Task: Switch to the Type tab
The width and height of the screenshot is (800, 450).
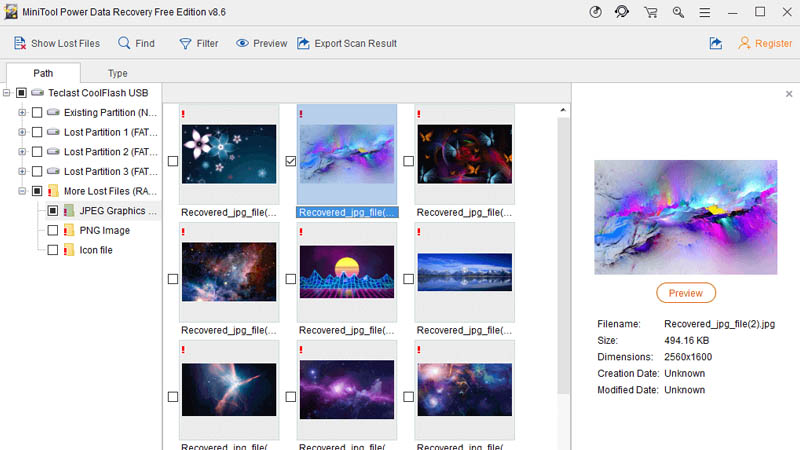Action: pos(117,73)
